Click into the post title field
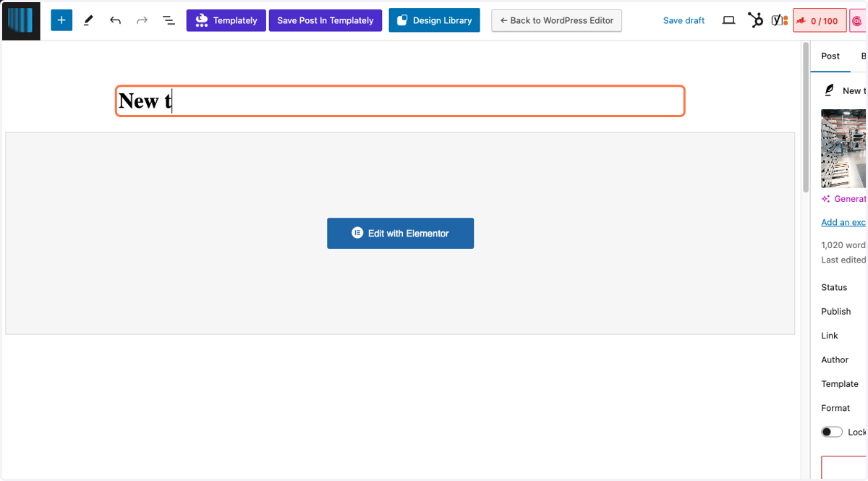 pos(400,101)
